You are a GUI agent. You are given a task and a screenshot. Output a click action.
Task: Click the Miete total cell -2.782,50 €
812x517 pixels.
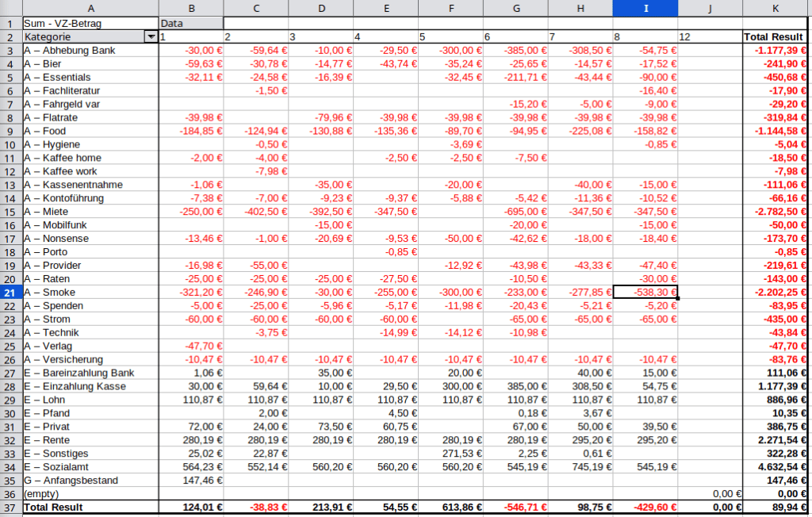(x=775, y=212)
